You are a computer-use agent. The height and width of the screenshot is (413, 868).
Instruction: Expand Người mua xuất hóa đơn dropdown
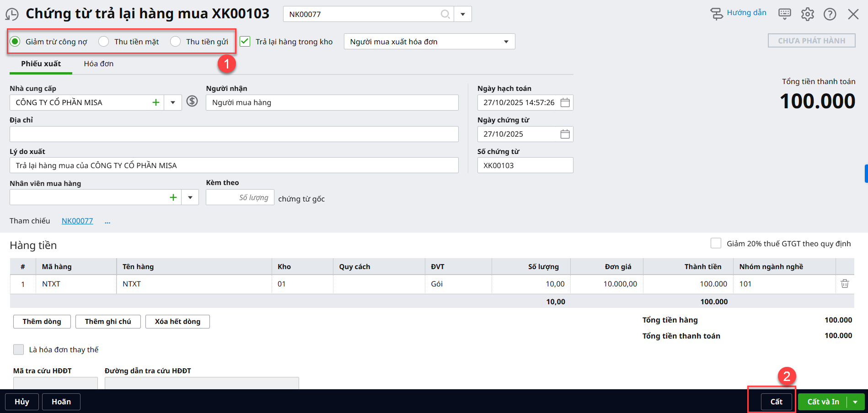[x=506, y=42]
